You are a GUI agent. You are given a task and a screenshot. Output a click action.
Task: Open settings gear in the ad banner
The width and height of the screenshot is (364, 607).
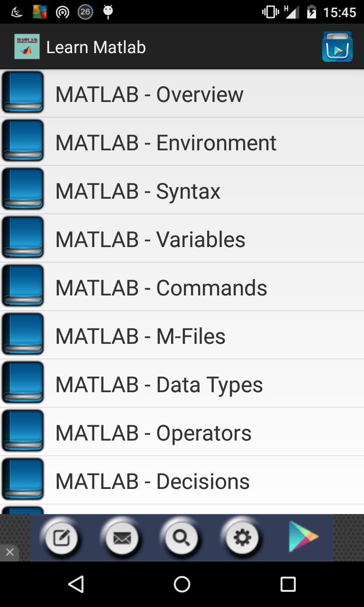pos(242,537)
